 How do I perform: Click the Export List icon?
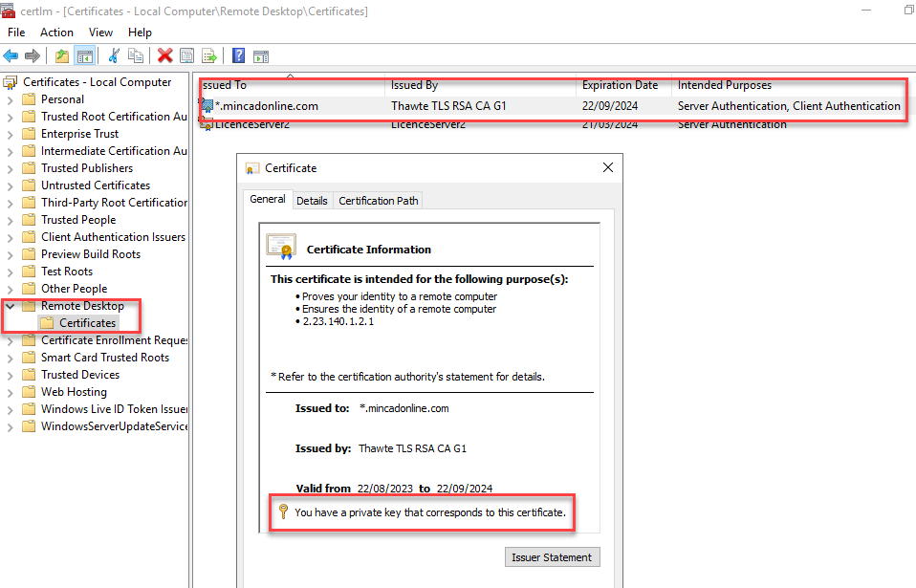(x=208, y=55)
